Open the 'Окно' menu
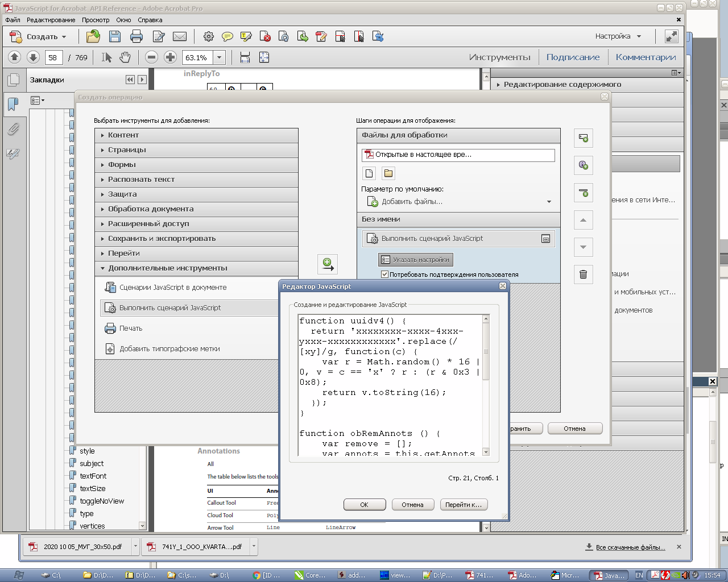 [123, 20]
